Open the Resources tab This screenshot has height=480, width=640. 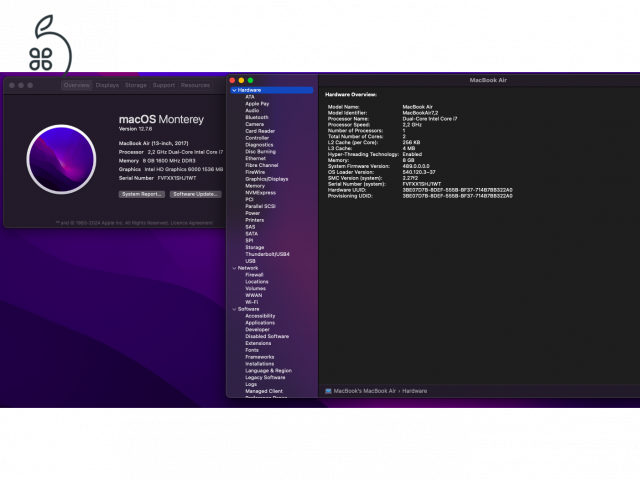tap(195, 85)
